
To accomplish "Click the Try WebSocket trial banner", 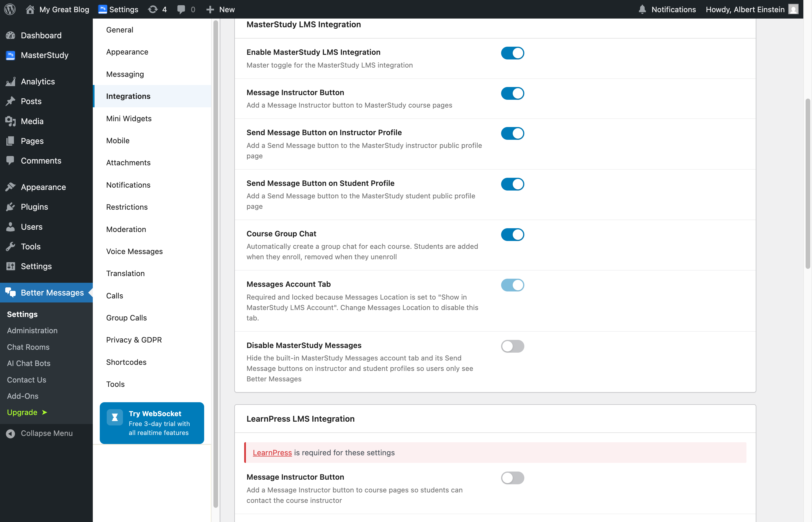I will click(x=152, y=423).
